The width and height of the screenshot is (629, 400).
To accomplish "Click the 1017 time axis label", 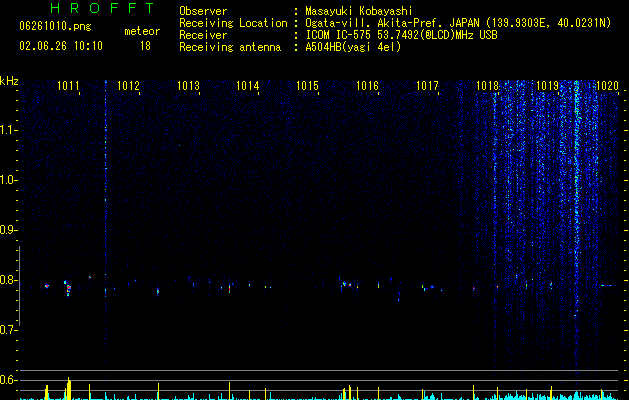I will [427, 86].
